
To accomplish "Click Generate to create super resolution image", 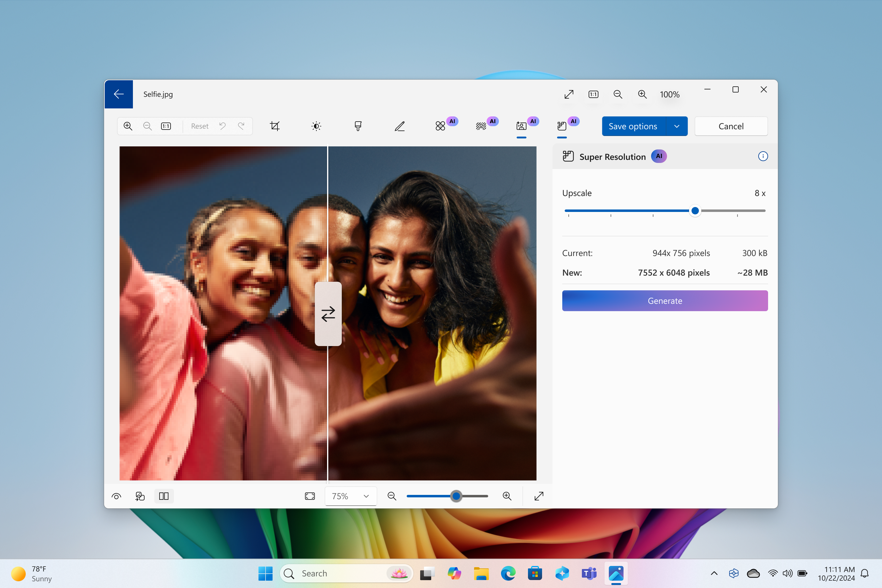I will coord(664,300).
